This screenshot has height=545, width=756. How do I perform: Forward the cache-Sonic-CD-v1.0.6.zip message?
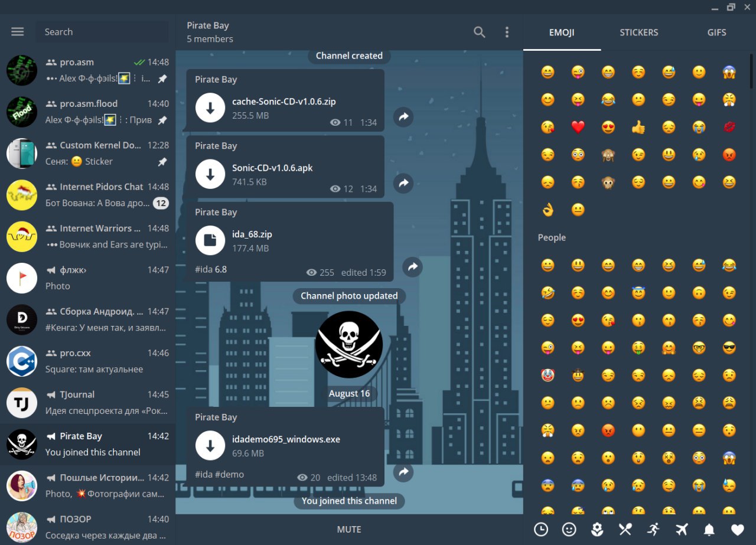pyautogui.click(x=403, y=117)
